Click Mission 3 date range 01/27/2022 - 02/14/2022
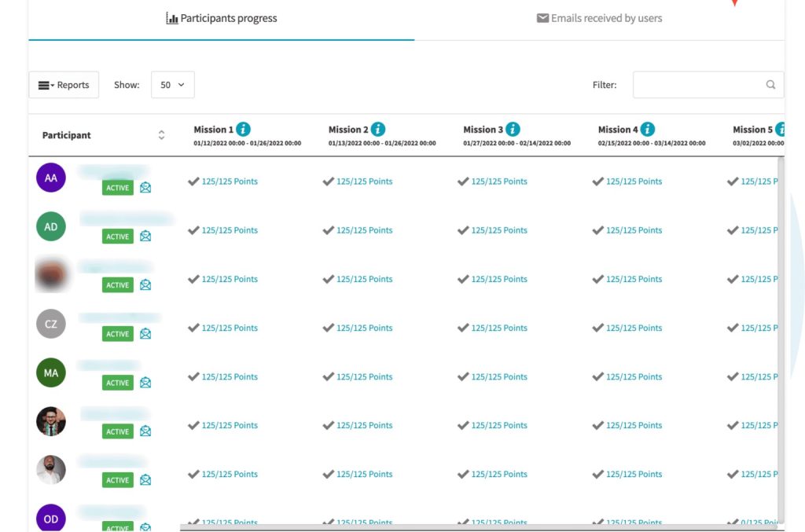 coord(517,143)
